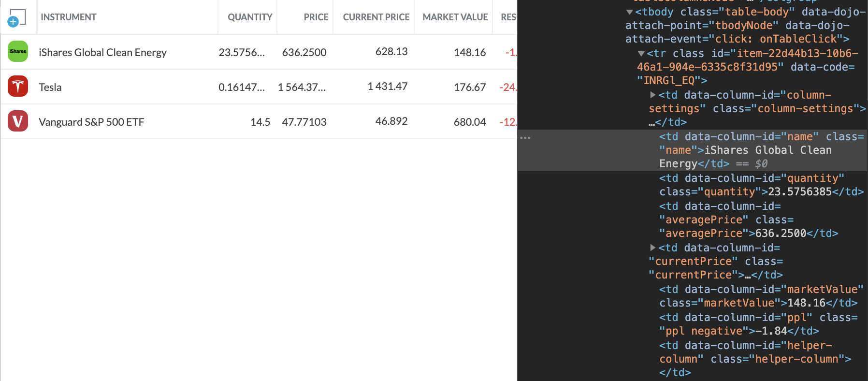The height and width of the screenshot is (381, 868).
Task: Select the quantity td element 23.5756385
Action: click(761, 185)
